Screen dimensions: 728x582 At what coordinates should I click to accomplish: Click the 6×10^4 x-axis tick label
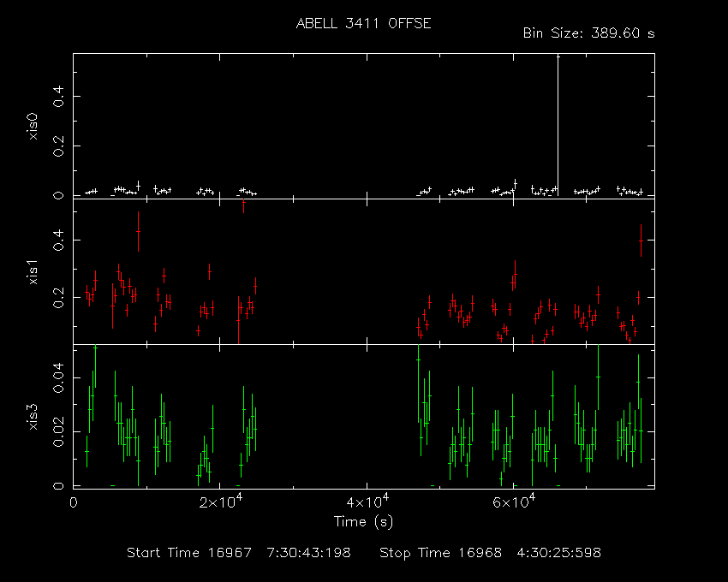tap(514, 502)
